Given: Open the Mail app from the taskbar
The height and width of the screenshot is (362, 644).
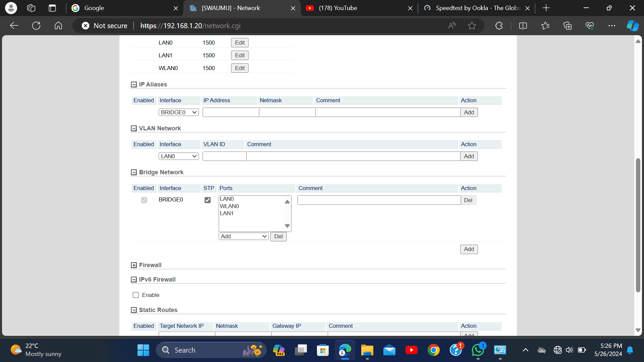Looking at the screenshot, I should point(389,350).
